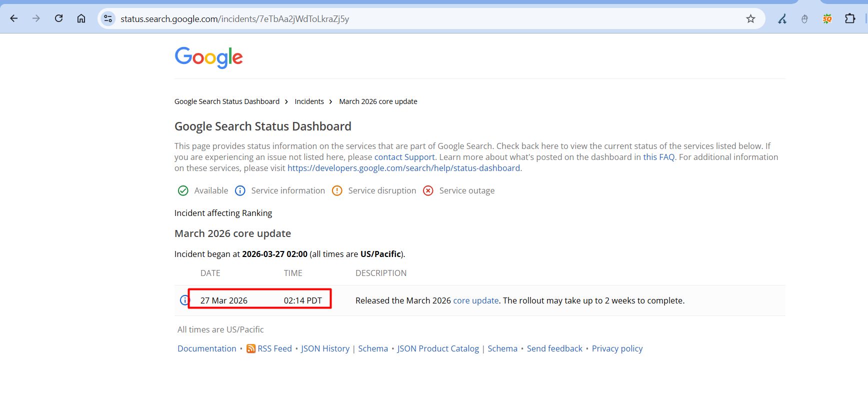868x394 pixels.
Task: Click the Google logo
Action: pyautogui.click(x=208, y=57)
